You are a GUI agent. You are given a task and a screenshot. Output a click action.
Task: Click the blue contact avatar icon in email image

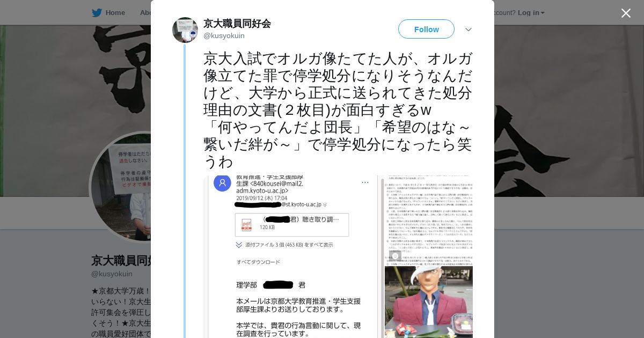pos(222,183)
